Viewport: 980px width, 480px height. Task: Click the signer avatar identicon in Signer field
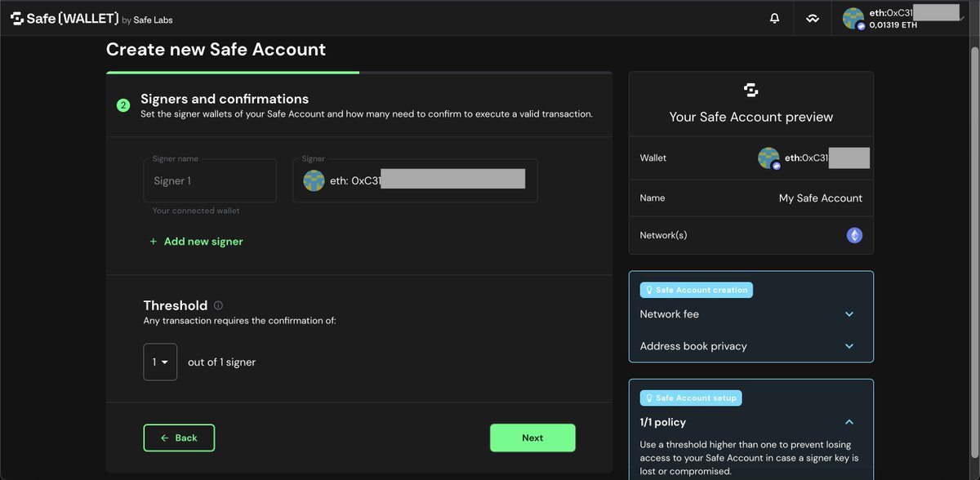point(314,180)
